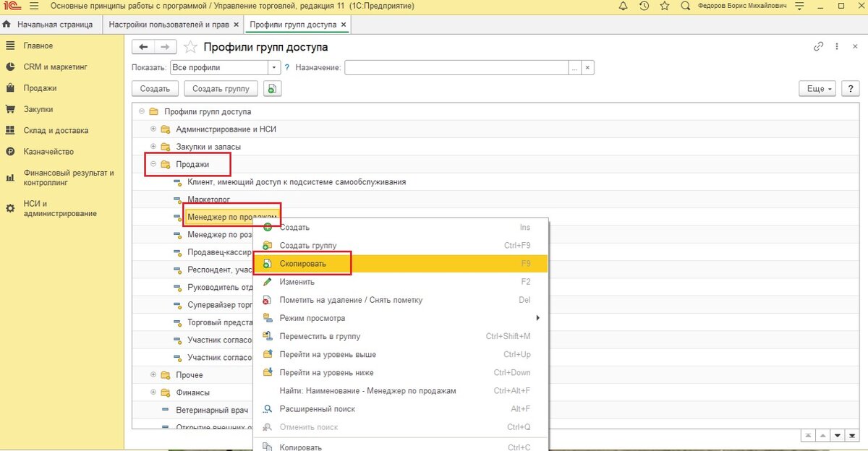Close the Профили групп доступа form with X
The height and width of the screenshot is (451, 868).
tap(854, 46)
